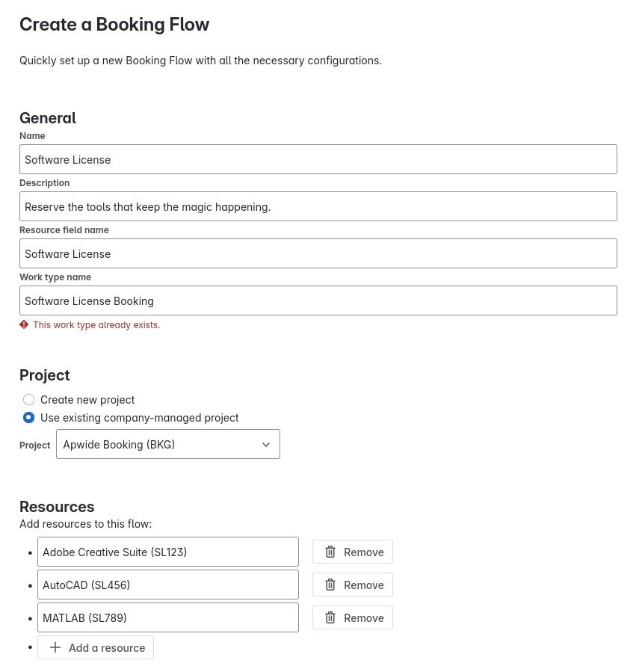Remove the Adobe Creative Suite resource

pos(353,552)
